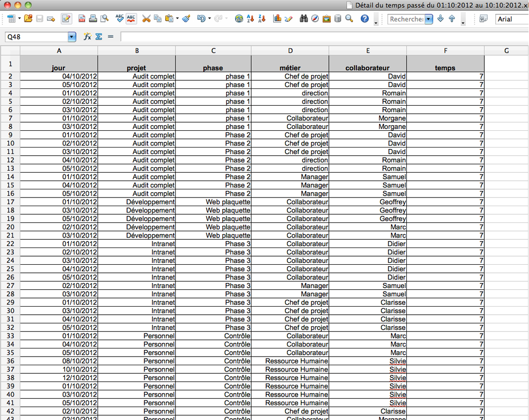529x420 pixels.
Task: Click the 'collaborateur' header cell
Action: pyautogui.click(x=368, y=64)
